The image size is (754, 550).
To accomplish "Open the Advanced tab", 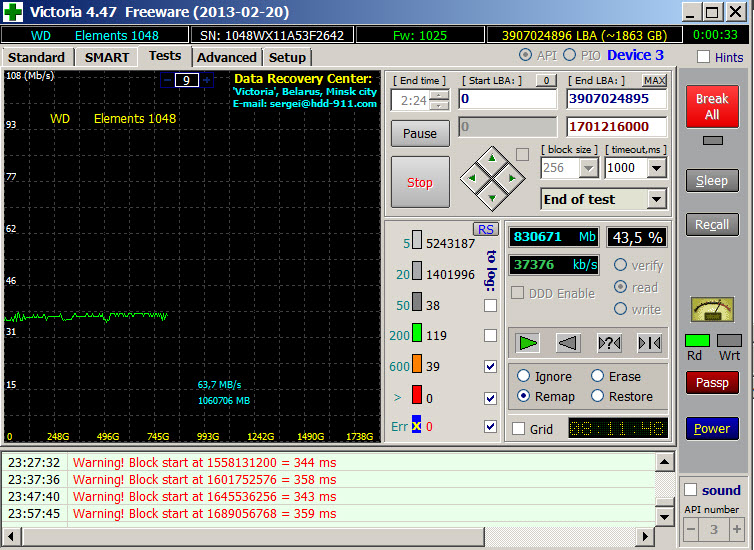I will [x=226, y=57].
